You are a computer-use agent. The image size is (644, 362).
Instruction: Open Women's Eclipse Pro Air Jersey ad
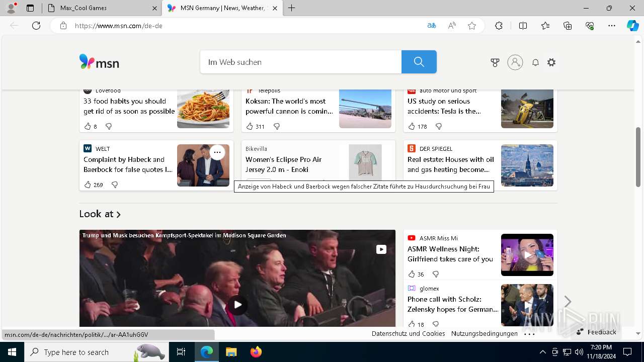(x=284, y=164)
